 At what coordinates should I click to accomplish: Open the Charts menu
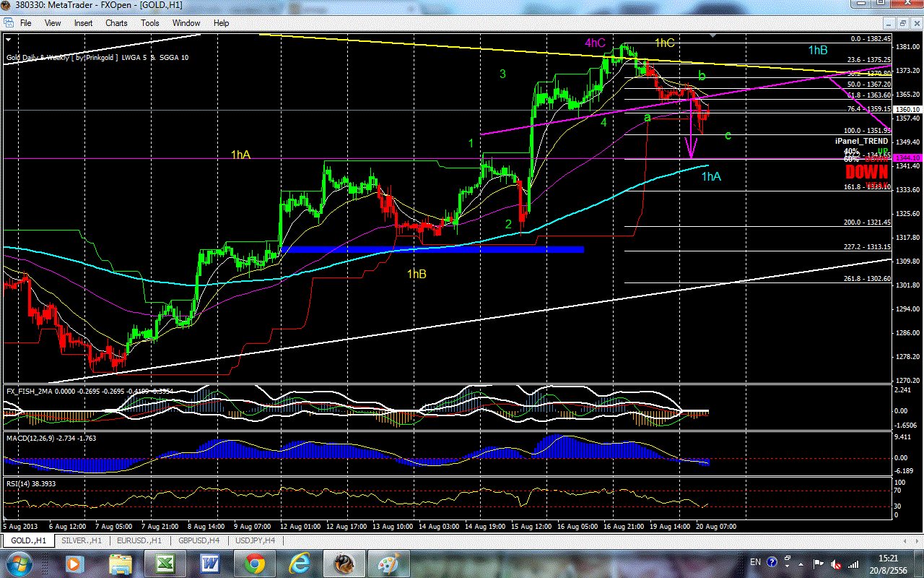point(116,23)
